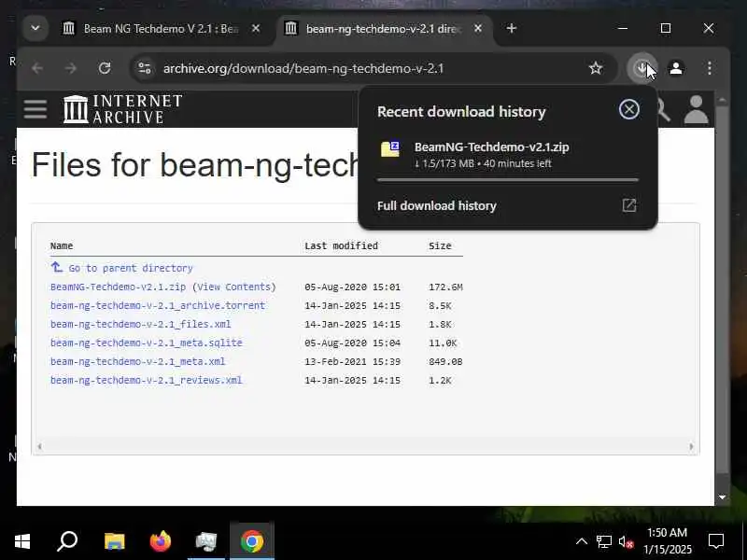
Task: Open beam-ng-techdemo-v-2.1_files.xml link
Action: [141, 324]
